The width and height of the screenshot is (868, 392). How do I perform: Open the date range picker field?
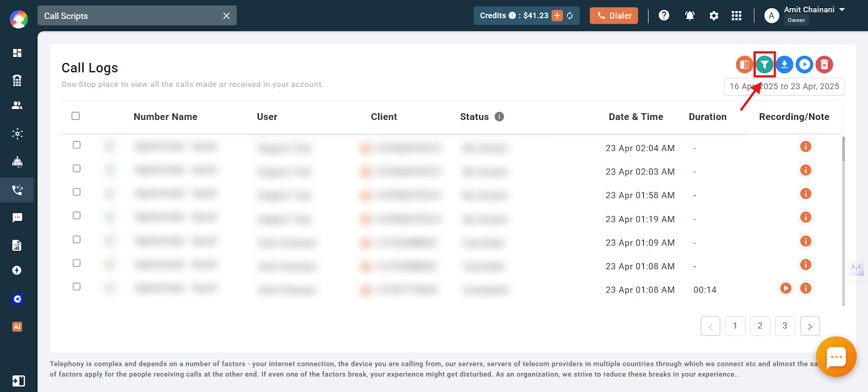point(784,86)
